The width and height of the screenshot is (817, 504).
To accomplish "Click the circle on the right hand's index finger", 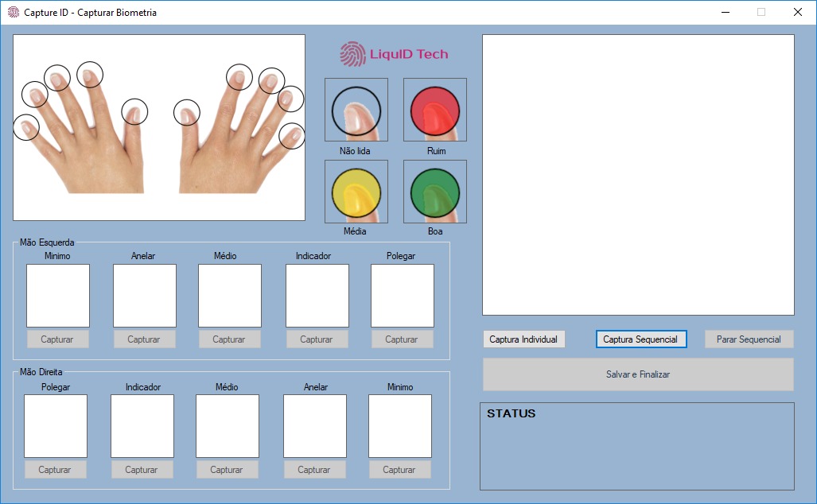I will [x=239, y=77].
